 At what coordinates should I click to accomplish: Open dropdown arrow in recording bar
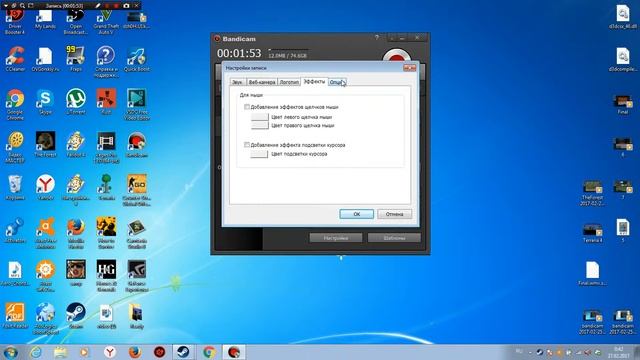click(6, 6)
